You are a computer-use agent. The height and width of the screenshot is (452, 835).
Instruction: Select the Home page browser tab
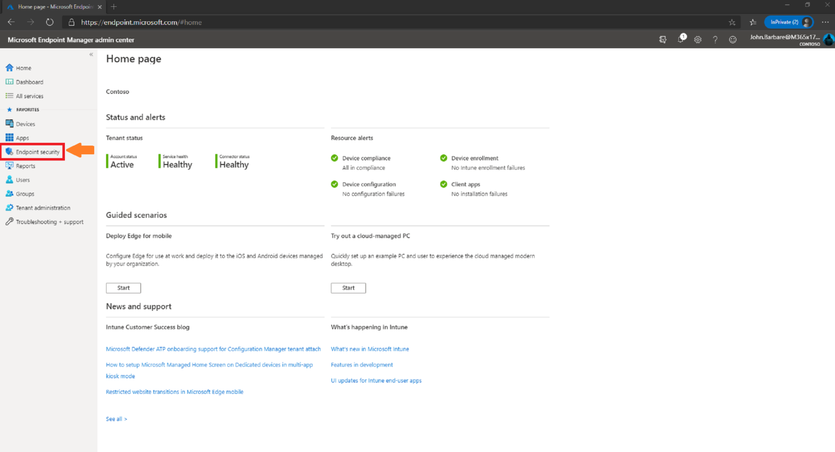[53, 7]
